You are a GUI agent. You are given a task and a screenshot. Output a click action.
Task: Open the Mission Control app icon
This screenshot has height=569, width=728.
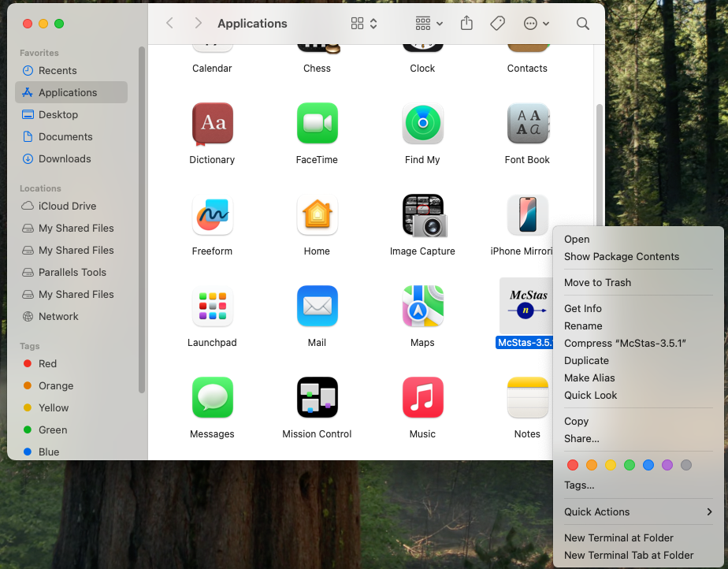[x=317, y=398]
